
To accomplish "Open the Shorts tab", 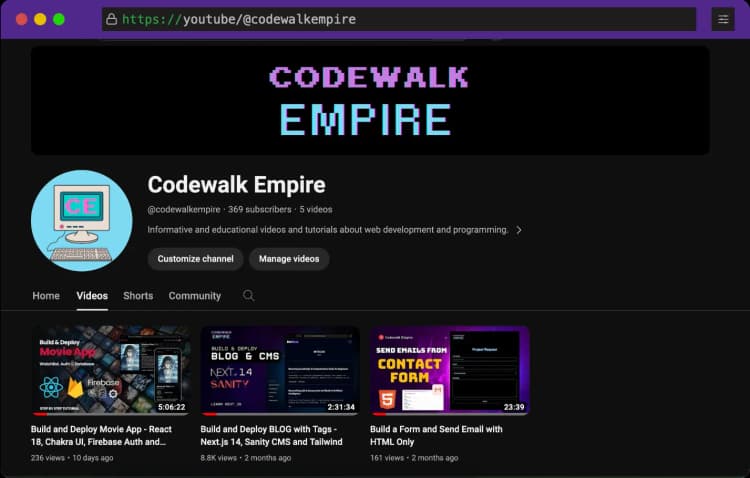I will click(x=138, y=296).
